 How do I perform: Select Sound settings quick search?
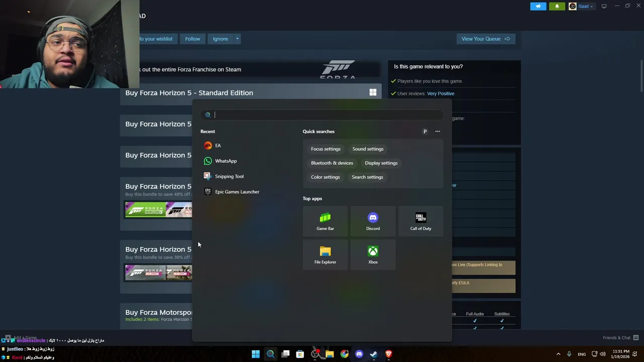pos(368,149)
